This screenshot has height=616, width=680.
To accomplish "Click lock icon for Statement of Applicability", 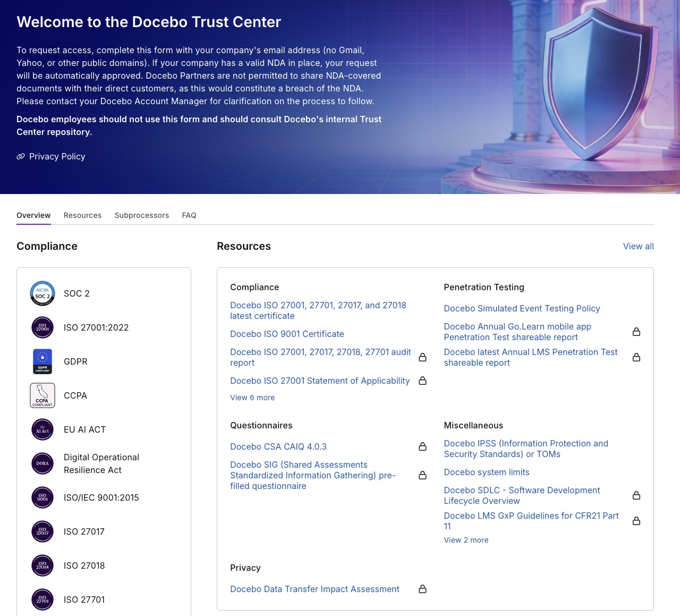I will click(x=423, y=381).
